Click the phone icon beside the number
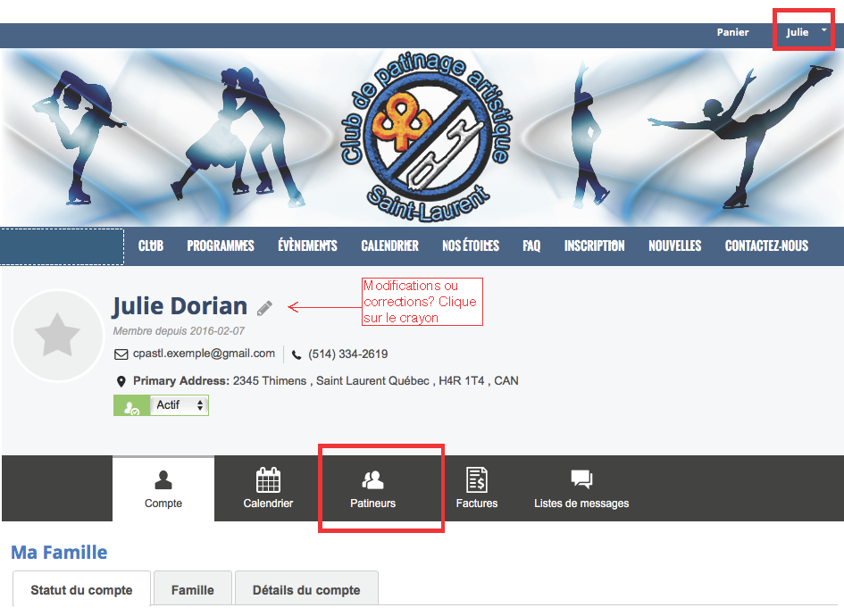The image size is (844, 616). [297, 354]
